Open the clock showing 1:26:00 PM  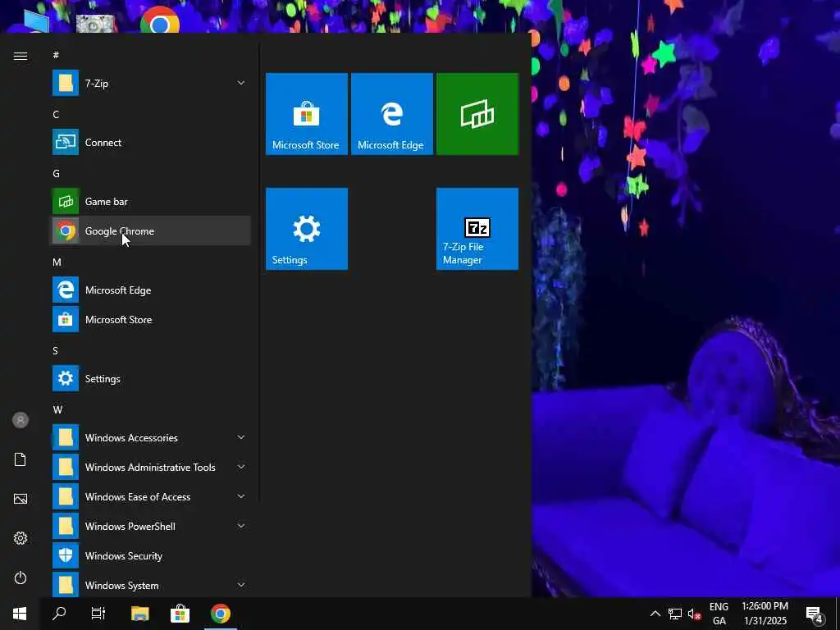click(x=765, y=614)
